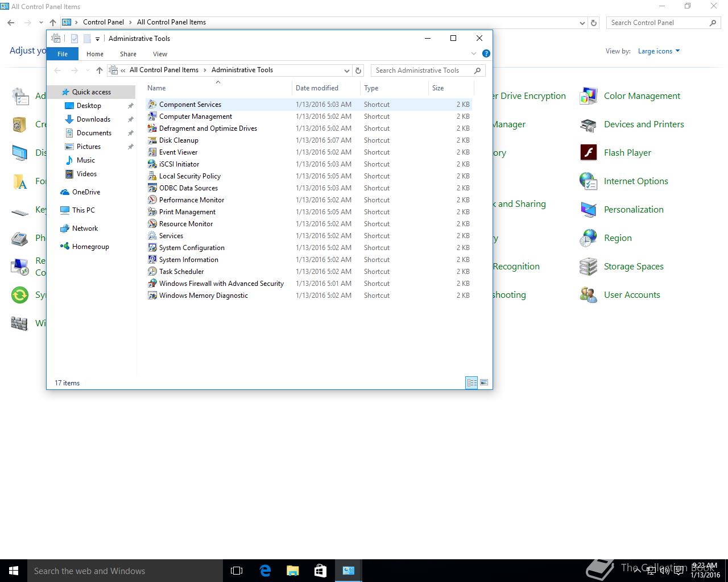
Task: Open the address bar history dropdown in Administrative Tools
Action: [346, 70]
